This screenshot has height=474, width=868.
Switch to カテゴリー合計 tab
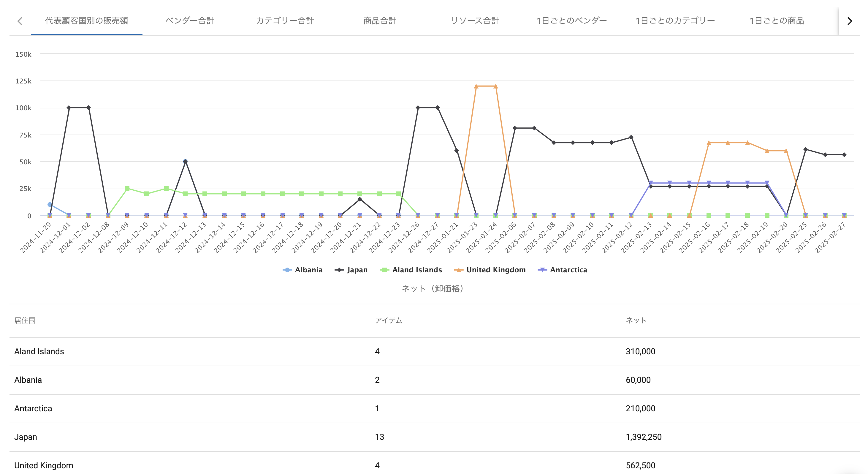point(285,21)
